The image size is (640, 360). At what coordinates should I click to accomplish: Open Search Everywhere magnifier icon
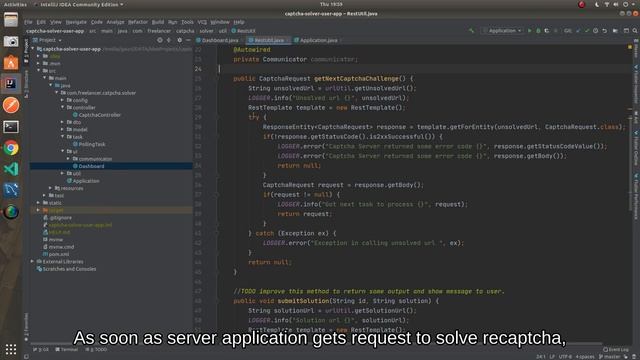click(x=635, y=31)
